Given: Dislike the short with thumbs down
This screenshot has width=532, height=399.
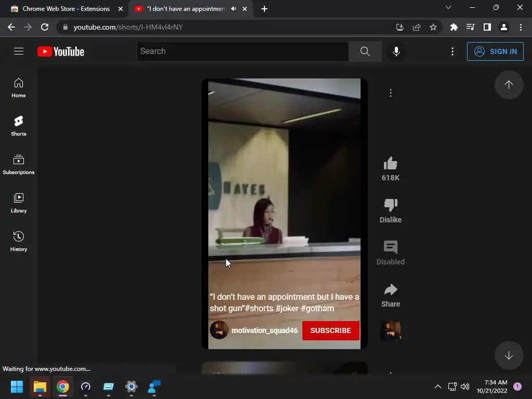Looking at the screenshot, I should (391, 205).
